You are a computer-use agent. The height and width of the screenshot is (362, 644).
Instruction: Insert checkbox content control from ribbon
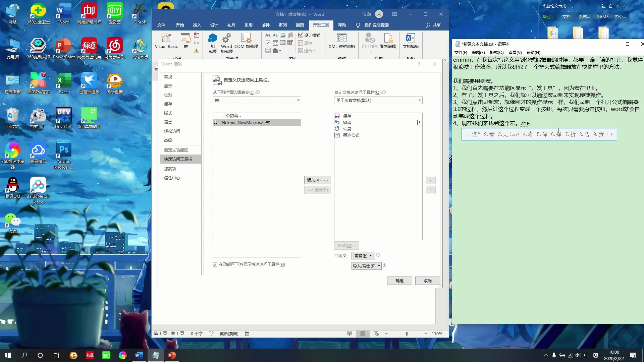pyautogui.click(x=268, y=43)
